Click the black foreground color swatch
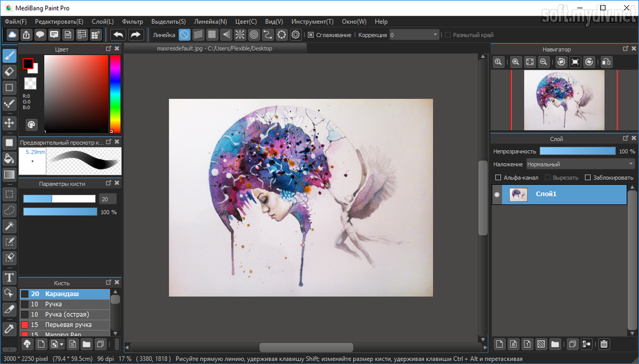This screenshot has height=364, width=639. [x=28, y=63]
